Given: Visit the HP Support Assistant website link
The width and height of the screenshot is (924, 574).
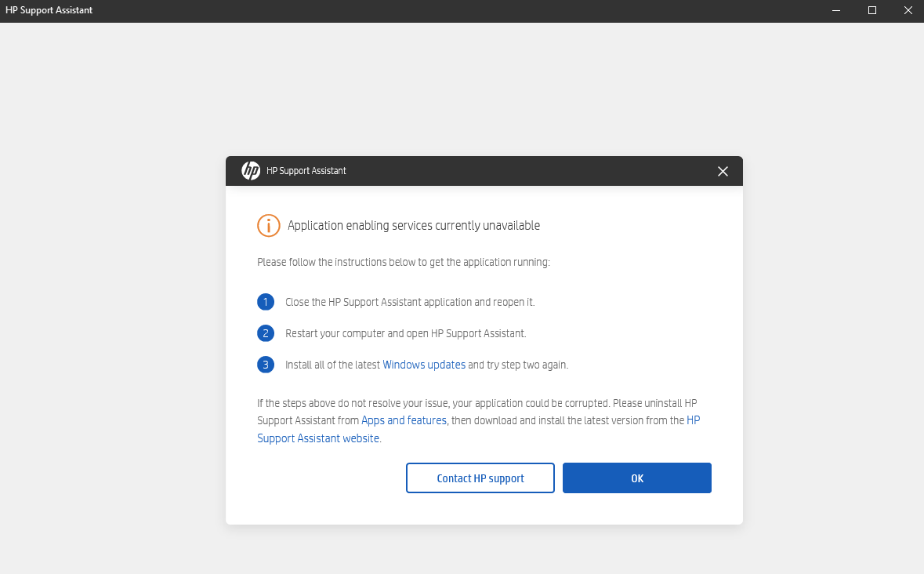Looking at the screenshot, I should tap(317, 438).
